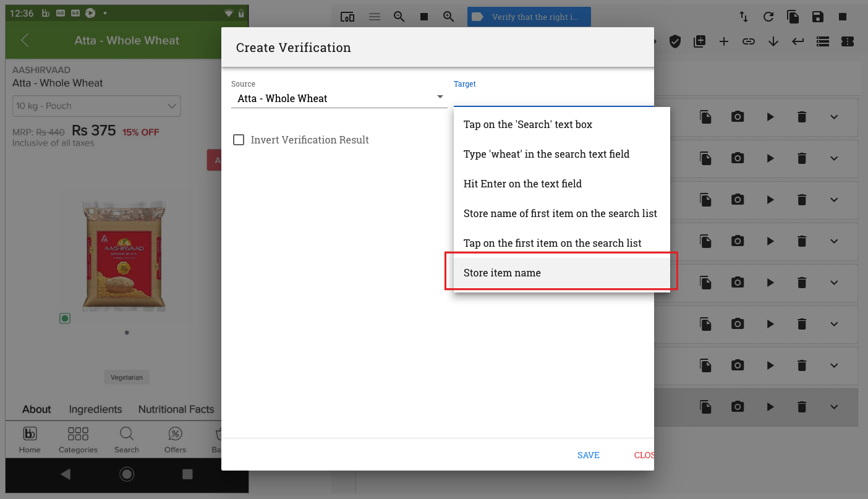Switch to the About tab in the app

[36, 409]
